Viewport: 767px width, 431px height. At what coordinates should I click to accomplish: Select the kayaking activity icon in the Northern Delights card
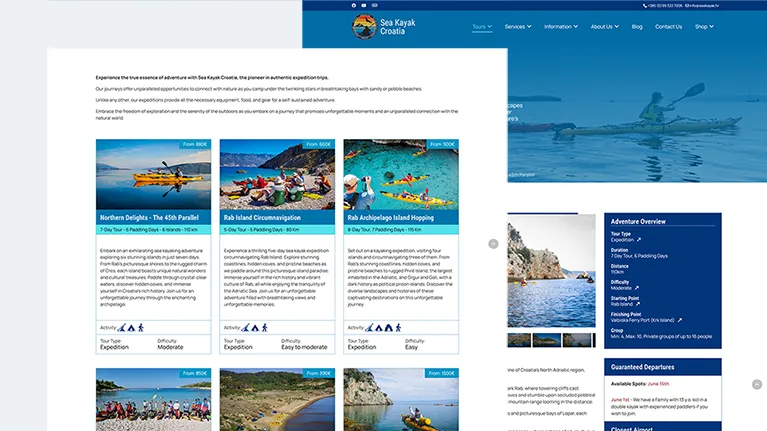click(122, 328)
